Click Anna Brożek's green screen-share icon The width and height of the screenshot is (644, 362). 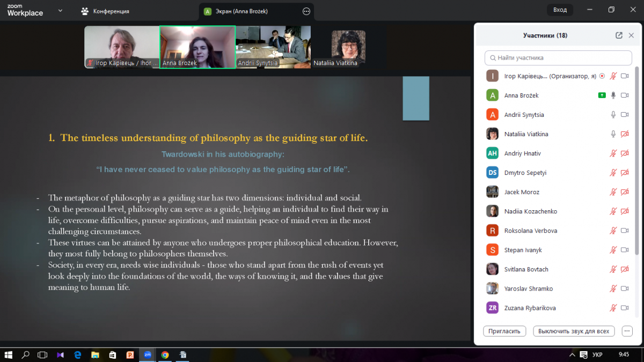point(602,95)
